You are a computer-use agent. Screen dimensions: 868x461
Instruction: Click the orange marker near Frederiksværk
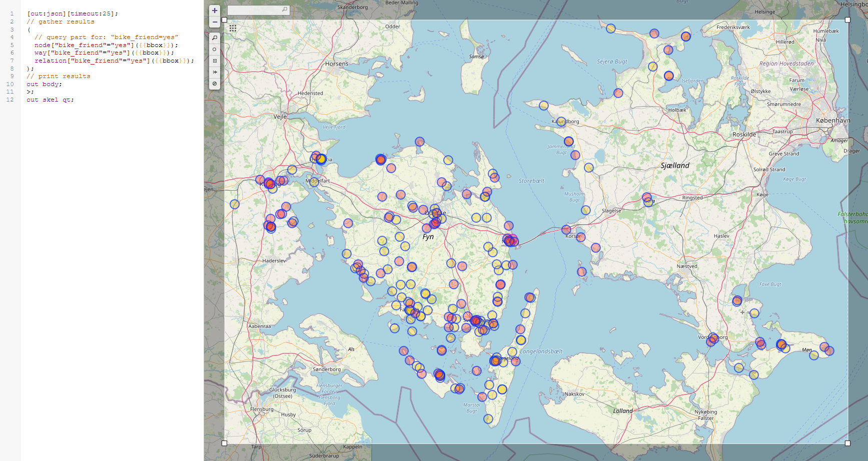[686, 36]
